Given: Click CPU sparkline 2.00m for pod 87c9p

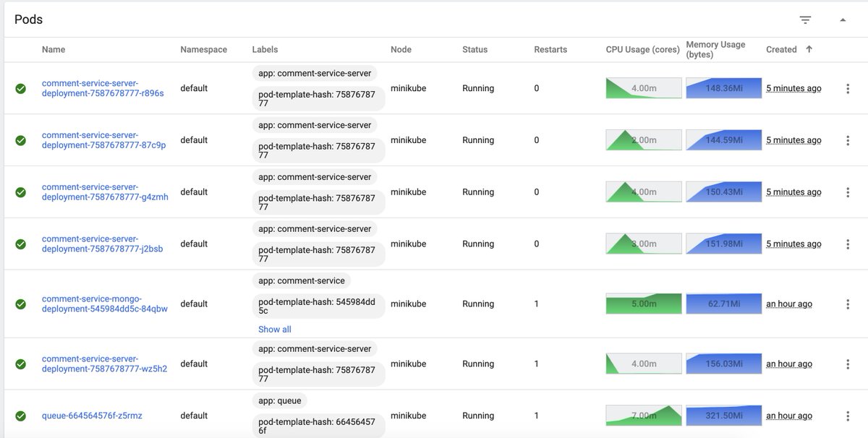Looking at the screenshot, I should tap(644, 140).
